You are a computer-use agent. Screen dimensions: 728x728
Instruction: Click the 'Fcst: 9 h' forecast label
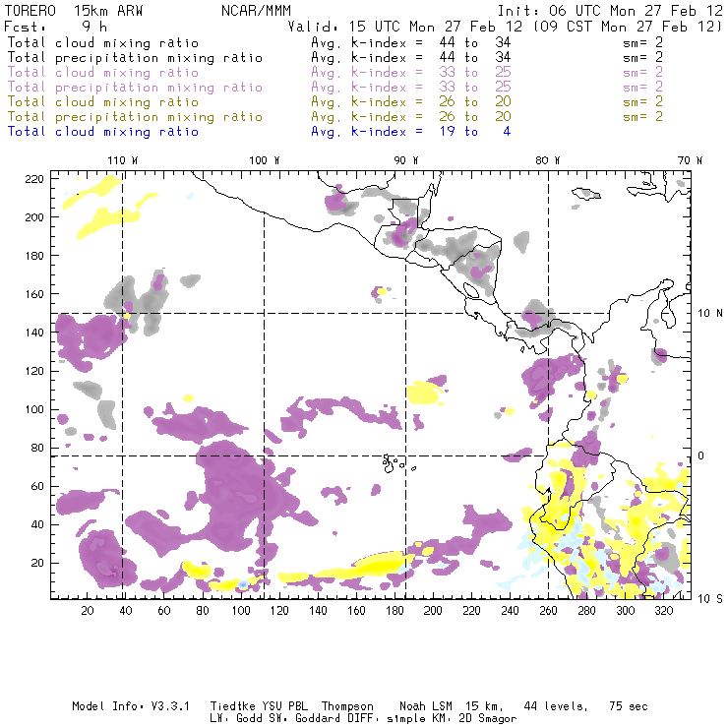click(56, 27)
